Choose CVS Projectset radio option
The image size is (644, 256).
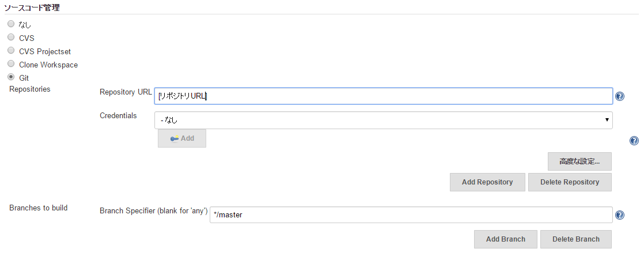[x=11, y=51]
